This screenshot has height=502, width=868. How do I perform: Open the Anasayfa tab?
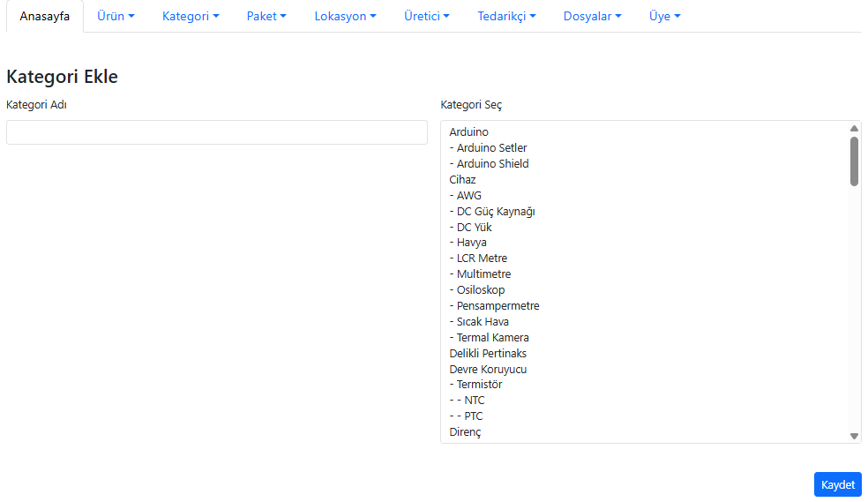(45, 16)
